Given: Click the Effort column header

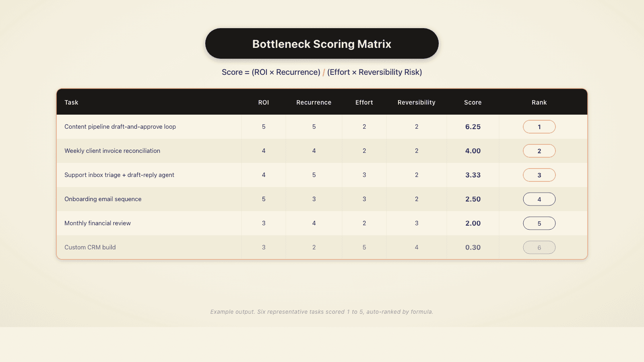Looking at the screenshot, I should pos(364,103).
